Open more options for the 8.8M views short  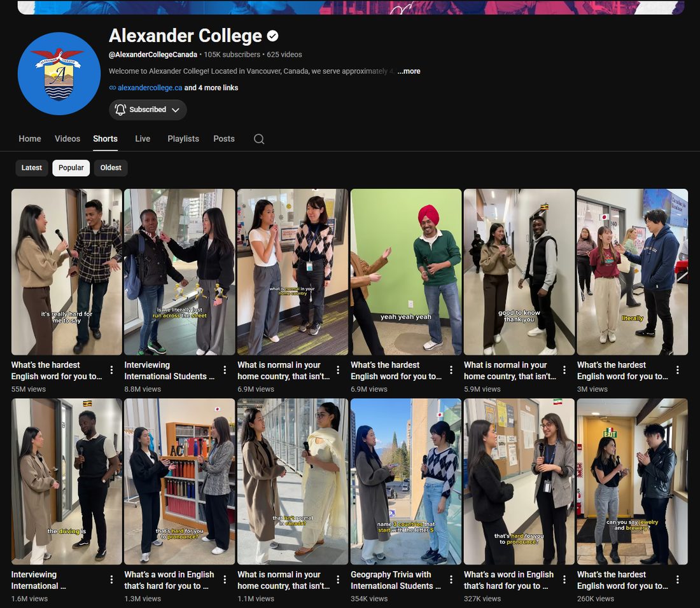225,370
